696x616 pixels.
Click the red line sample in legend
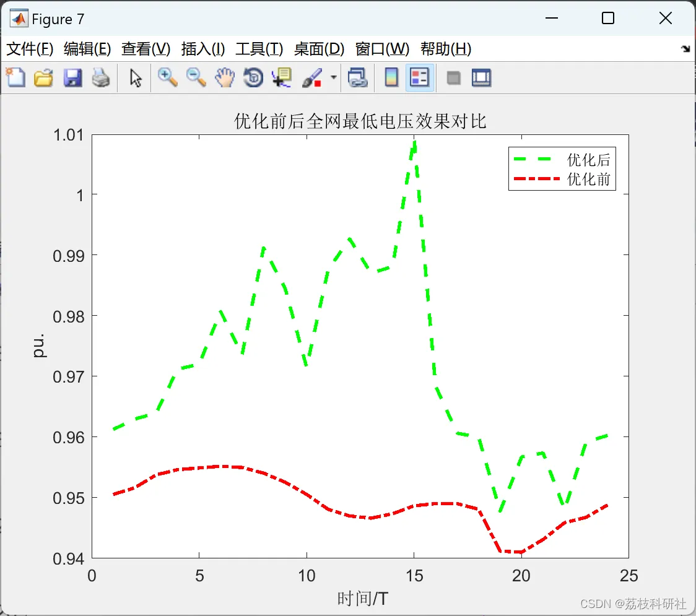coord(536,179)
